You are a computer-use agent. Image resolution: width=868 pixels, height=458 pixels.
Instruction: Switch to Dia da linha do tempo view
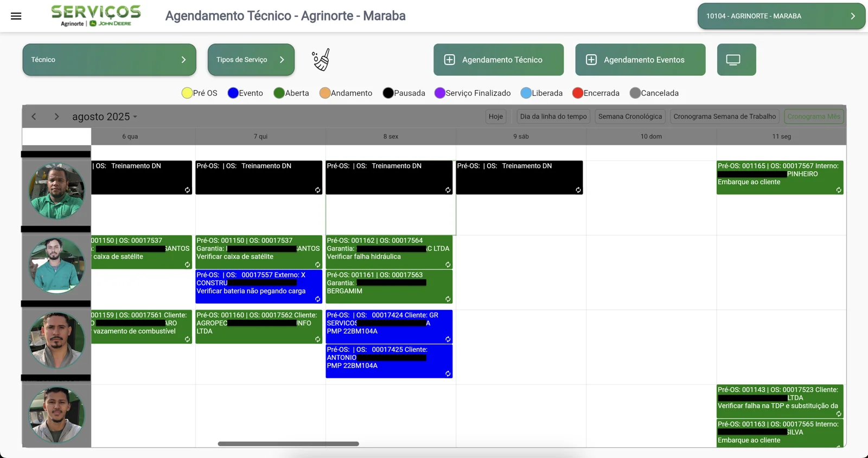[x=553, y=117]
